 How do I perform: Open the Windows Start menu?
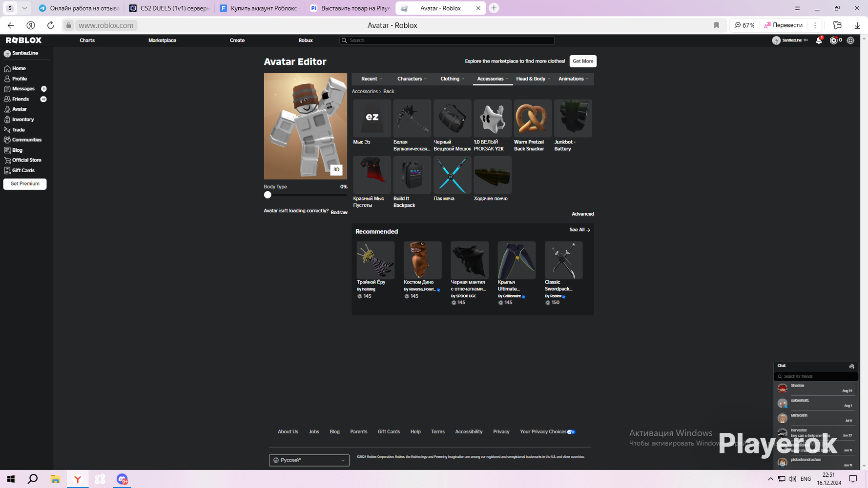pos(11,479)
